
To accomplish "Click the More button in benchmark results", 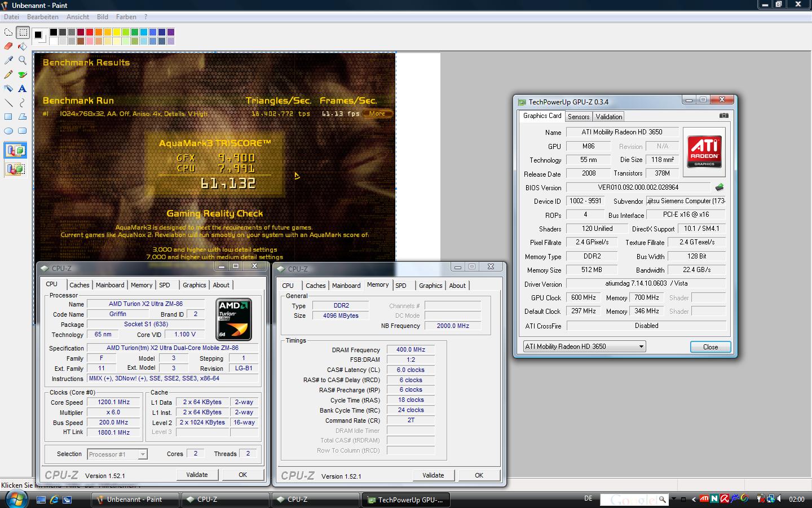I will point(377,113).
